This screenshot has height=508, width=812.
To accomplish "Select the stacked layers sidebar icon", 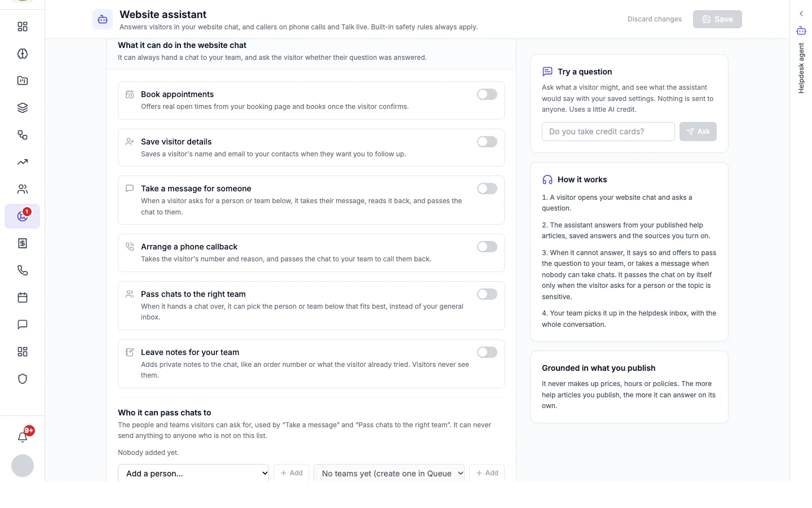I will pyautogui.click(x=23, y=108).
